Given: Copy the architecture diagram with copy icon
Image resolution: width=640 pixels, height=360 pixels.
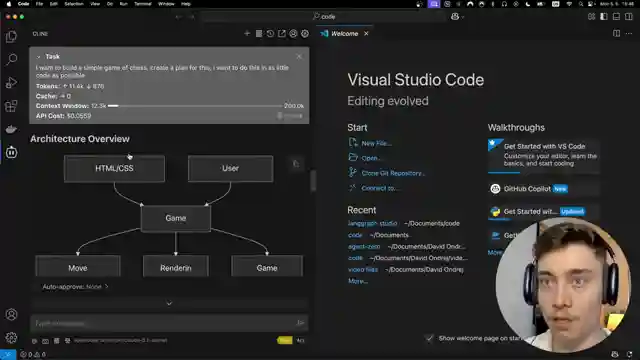Looking at the screenshot, I should point(296,164).
